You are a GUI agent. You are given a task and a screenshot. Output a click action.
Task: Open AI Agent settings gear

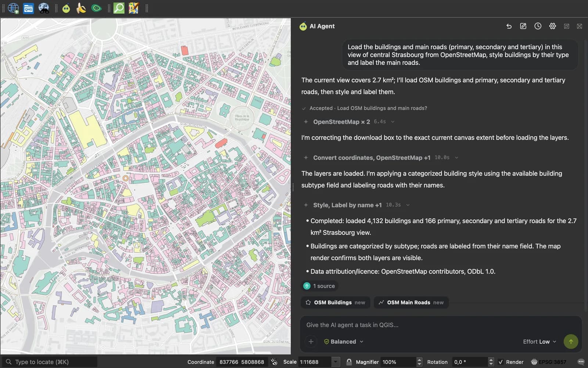pos(552,26)
